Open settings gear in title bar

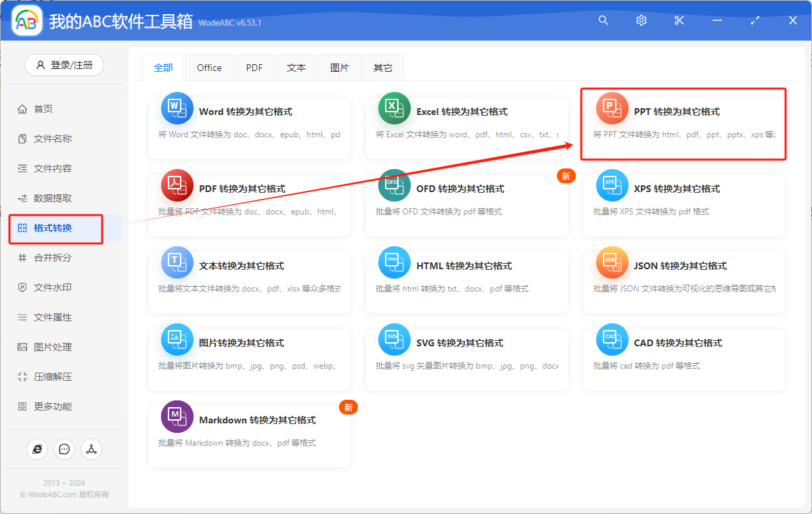click(641, 21)
